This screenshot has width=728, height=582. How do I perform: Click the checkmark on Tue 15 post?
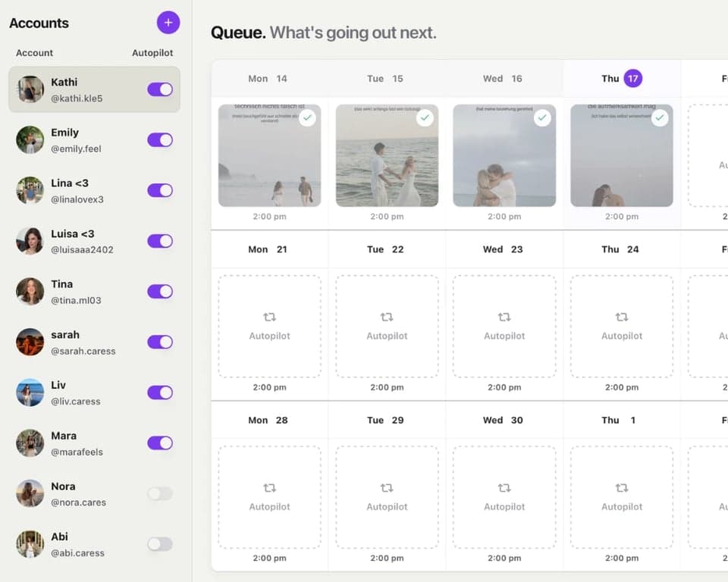point(425,118)
